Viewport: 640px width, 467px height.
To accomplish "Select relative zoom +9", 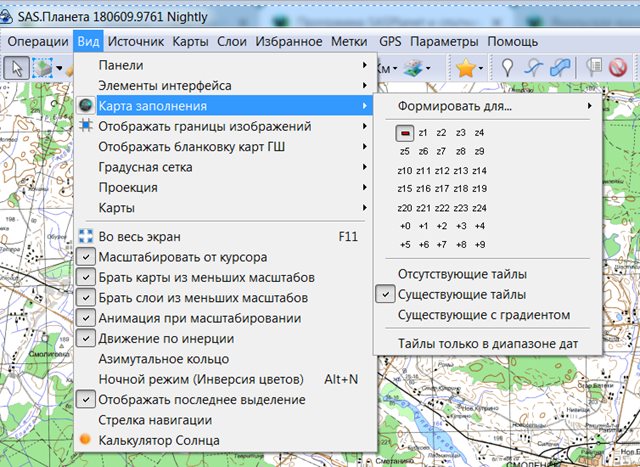I will coord(480,245).
